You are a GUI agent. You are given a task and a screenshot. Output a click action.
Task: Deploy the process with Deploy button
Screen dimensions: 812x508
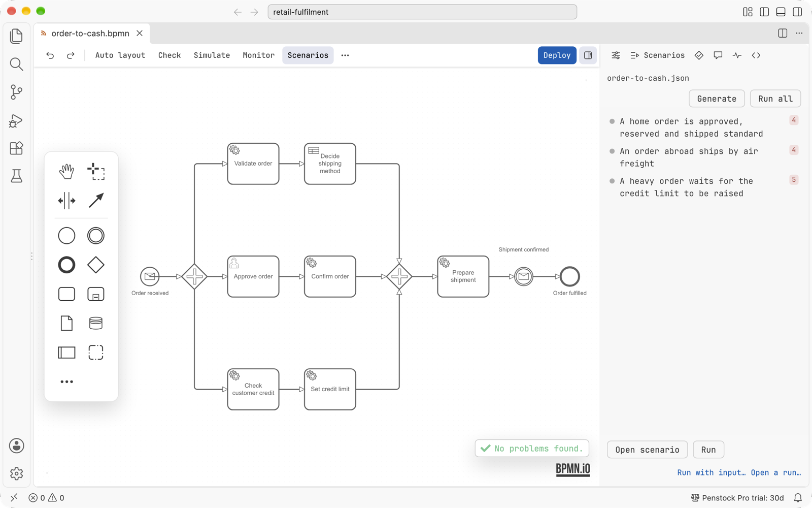coord(557,55)
